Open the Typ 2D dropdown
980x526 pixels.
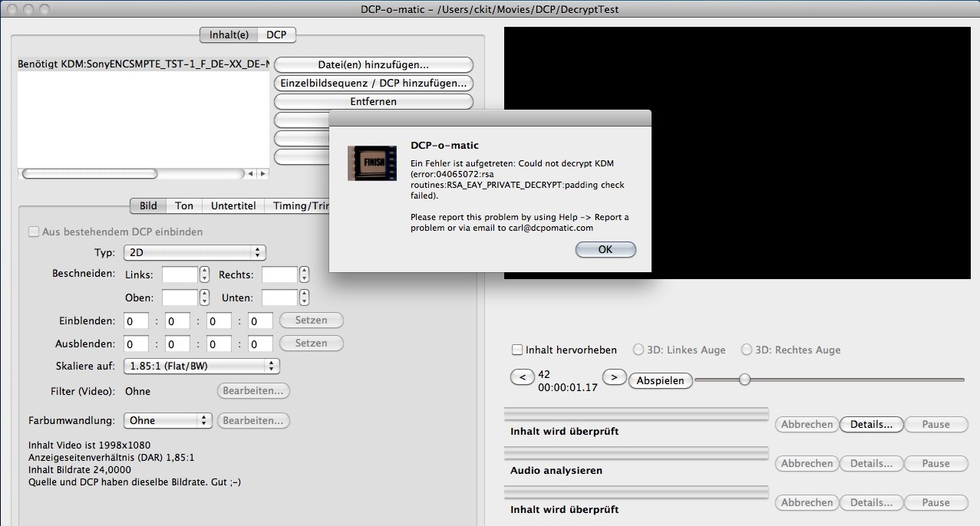[194, 252]
